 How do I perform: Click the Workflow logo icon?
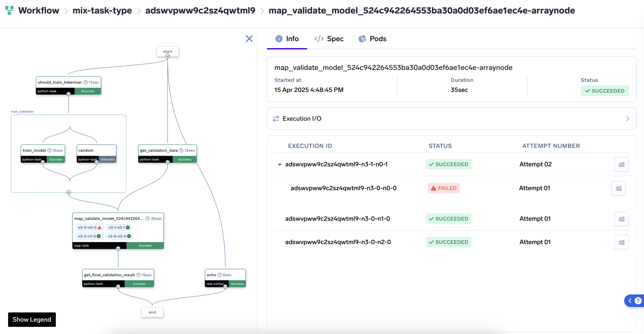(x=9, y=11)
